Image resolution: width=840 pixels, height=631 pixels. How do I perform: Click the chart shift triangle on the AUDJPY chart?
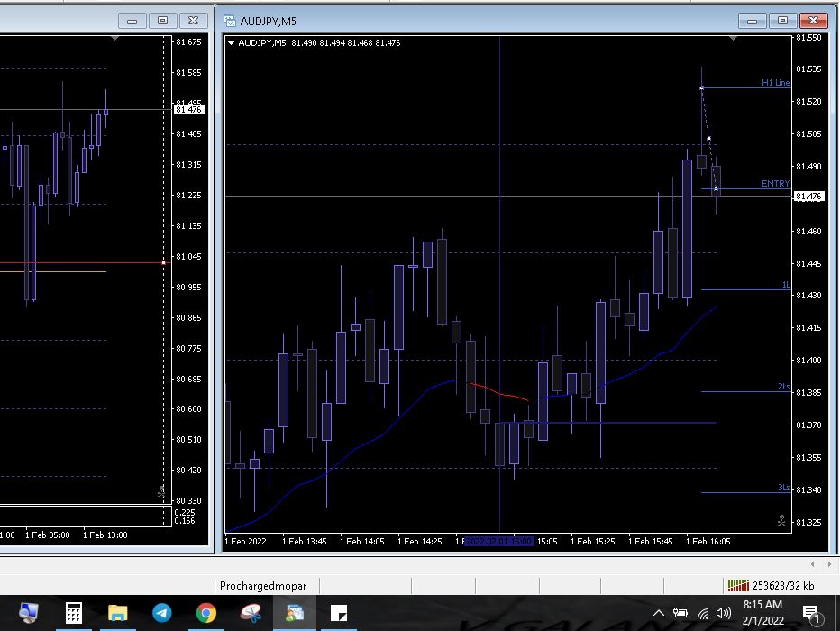pos(733,40)
